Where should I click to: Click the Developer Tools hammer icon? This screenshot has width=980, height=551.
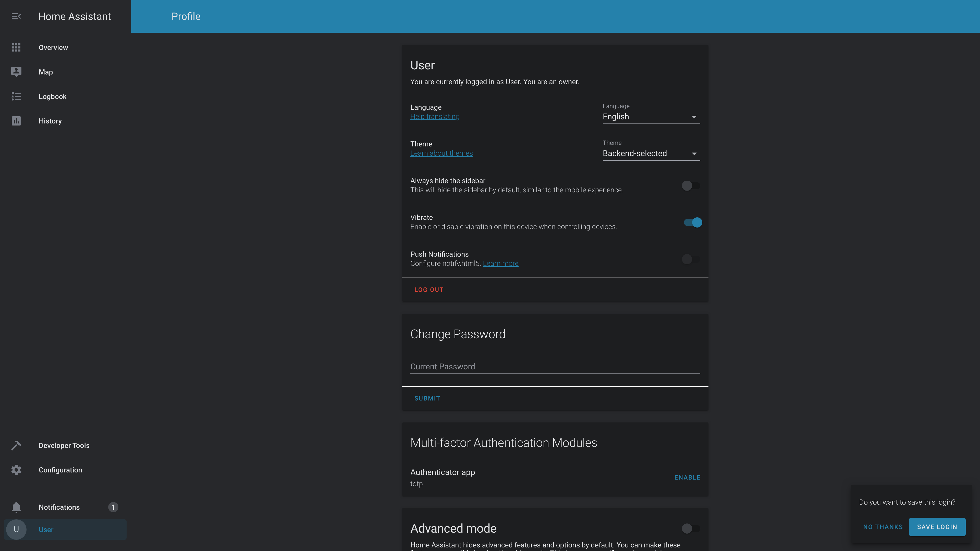[16, 445]
